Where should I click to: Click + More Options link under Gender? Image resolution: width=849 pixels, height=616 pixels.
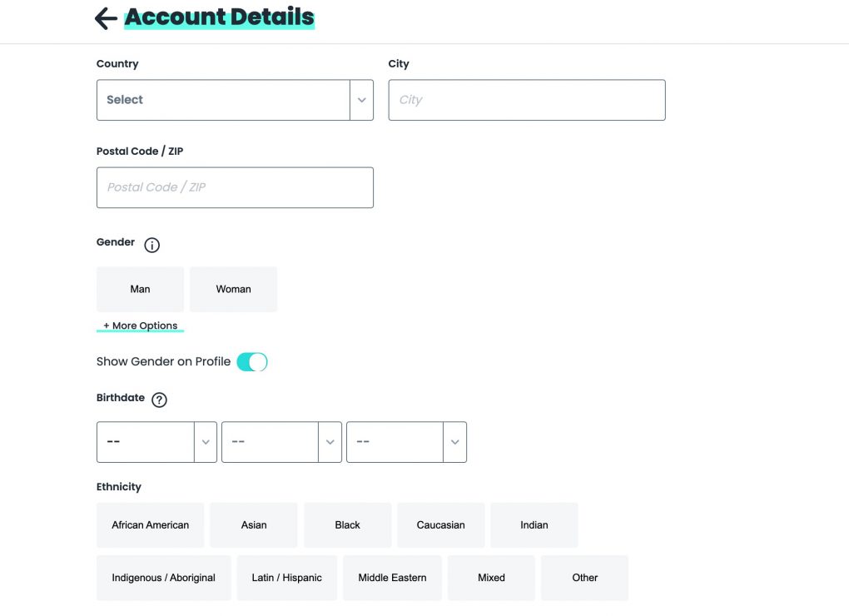click(140, 325)
